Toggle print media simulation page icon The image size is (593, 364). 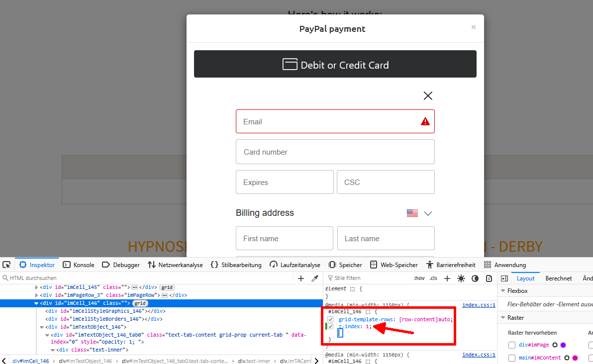tap(489, 278)
